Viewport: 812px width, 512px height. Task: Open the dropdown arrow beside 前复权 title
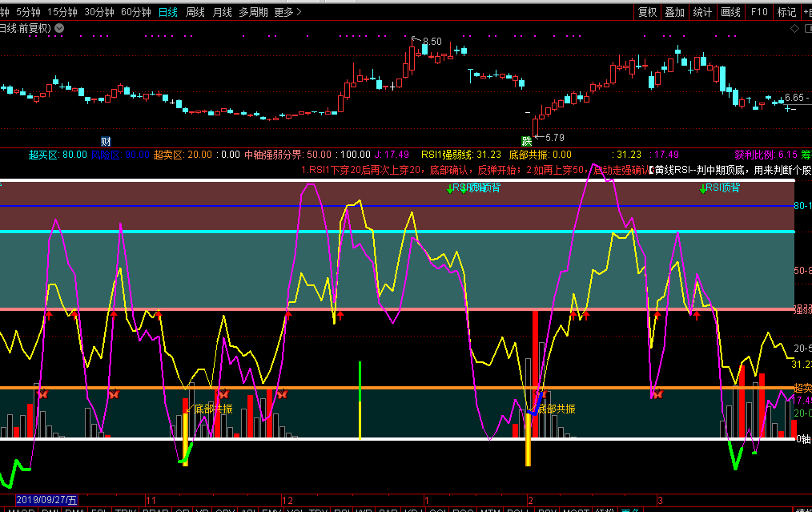click(x=59, y=28)
